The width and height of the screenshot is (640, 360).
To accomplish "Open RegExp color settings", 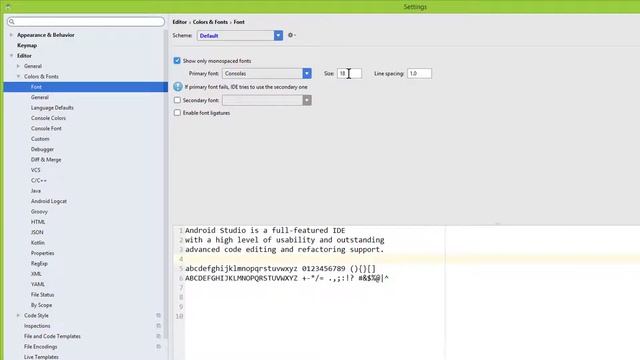I will coord(39,263).
